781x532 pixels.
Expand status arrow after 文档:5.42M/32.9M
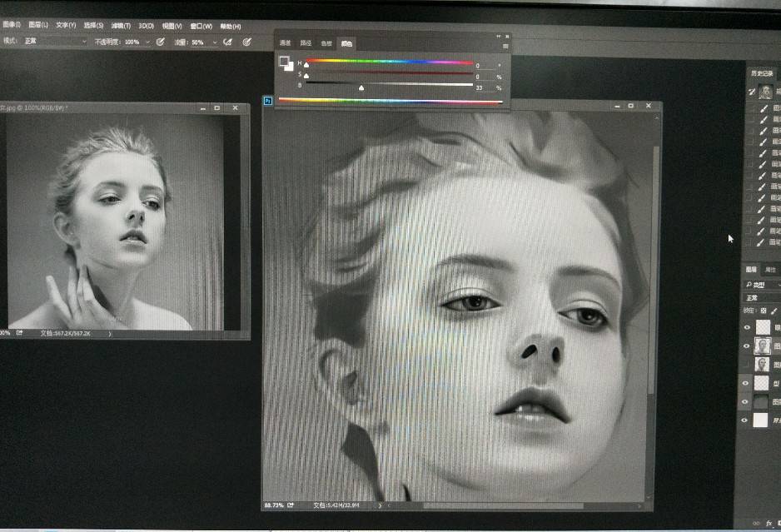(x=380, y=505)
